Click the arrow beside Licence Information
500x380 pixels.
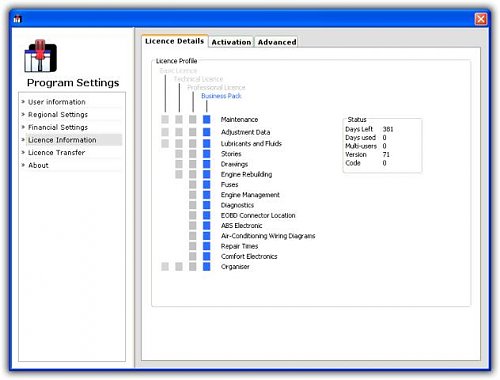pos(23,140)
